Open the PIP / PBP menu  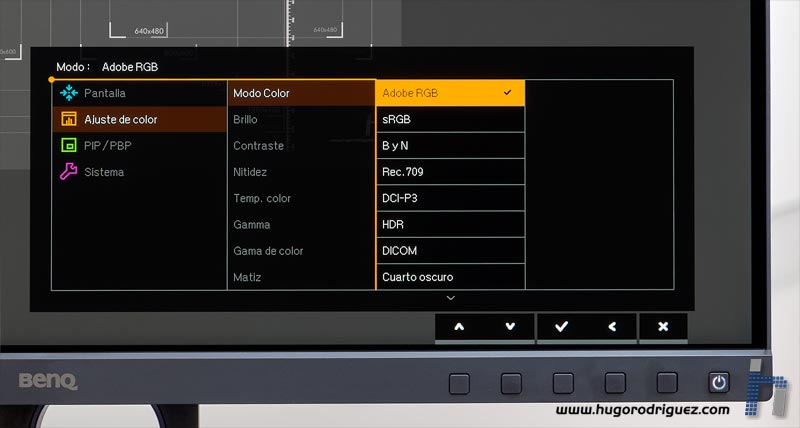click(139, 145)
